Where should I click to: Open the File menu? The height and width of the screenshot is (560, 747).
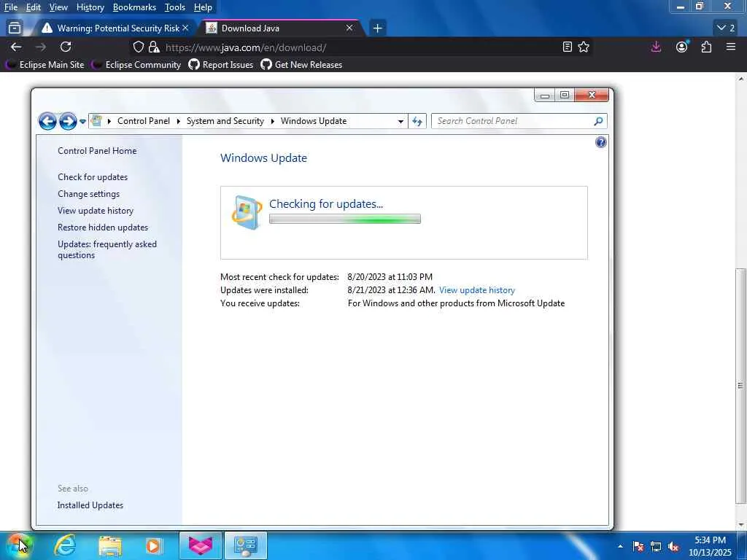point(10,7)
